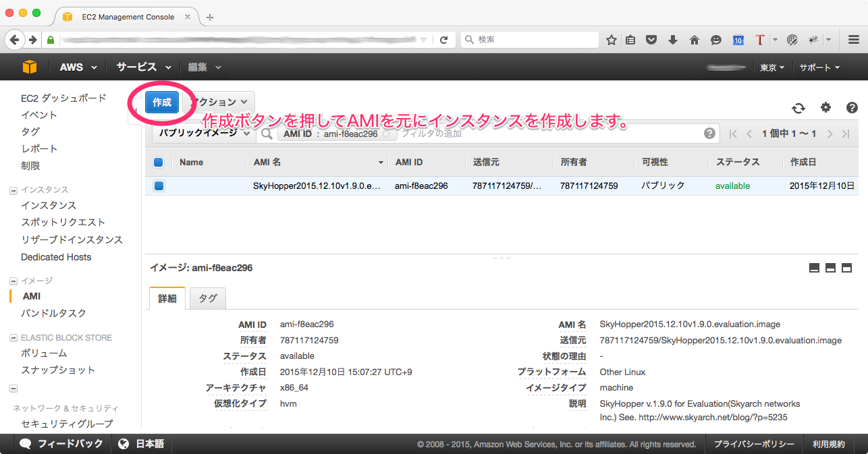Open Dedicated Hosts in sidebar
Screen dimensions: 868x454
tap(56, 257)
